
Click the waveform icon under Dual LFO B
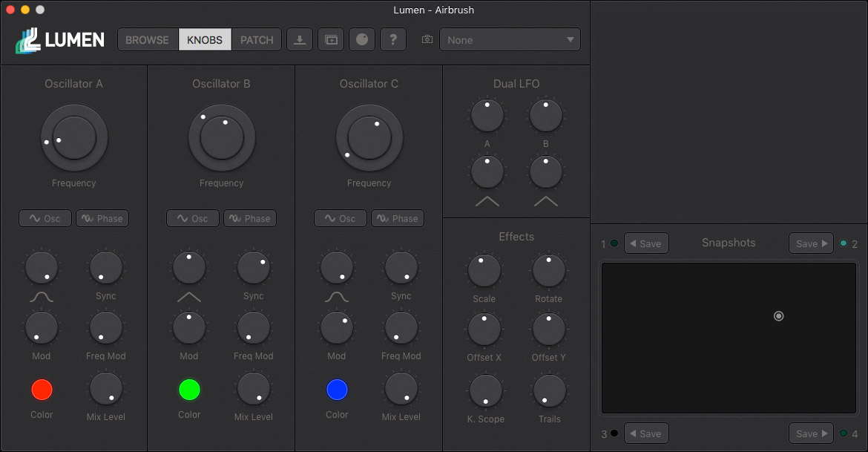pos(545,201)
